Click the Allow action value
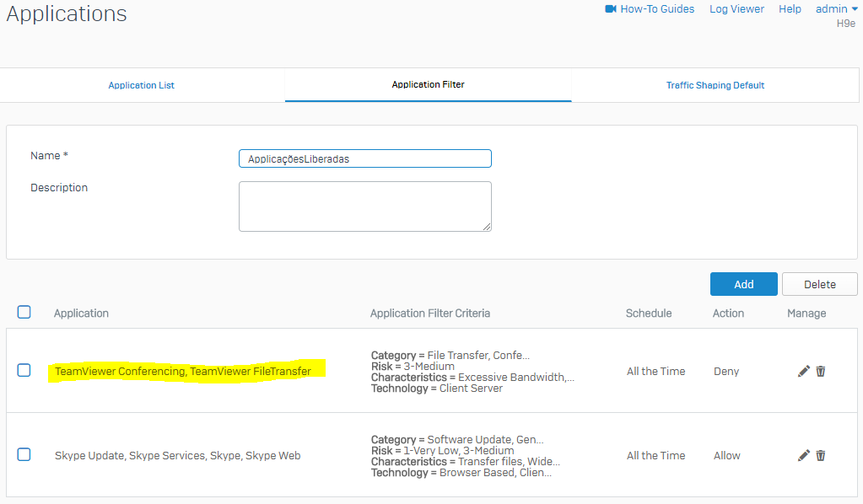The image size is (863, 504). click(x=726, y=456)
